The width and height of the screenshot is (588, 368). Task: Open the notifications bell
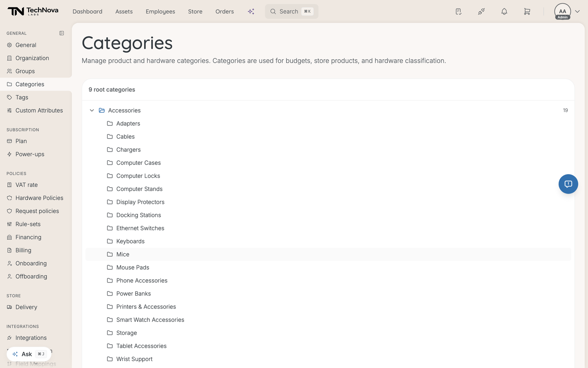point(504,11)
